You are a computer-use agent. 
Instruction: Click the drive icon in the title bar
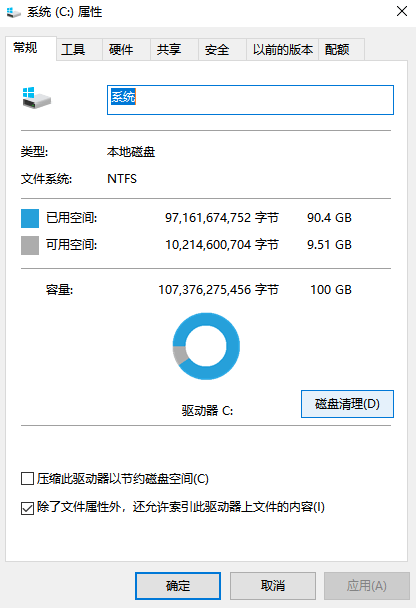tap(14, 12)
